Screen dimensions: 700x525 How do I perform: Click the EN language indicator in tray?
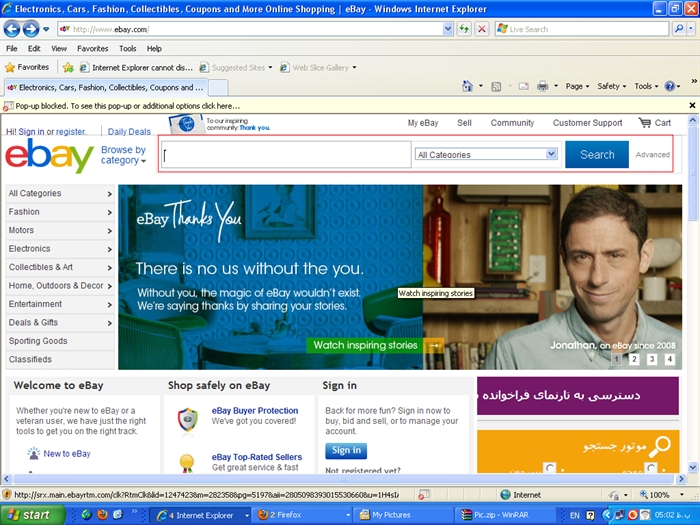pyautogui.click(x=574, y=515)
